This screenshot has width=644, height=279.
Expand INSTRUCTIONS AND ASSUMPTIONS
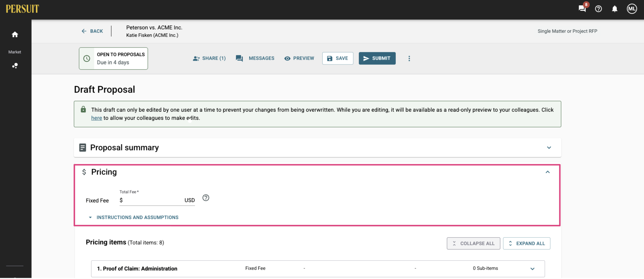[x=134, y=217]
